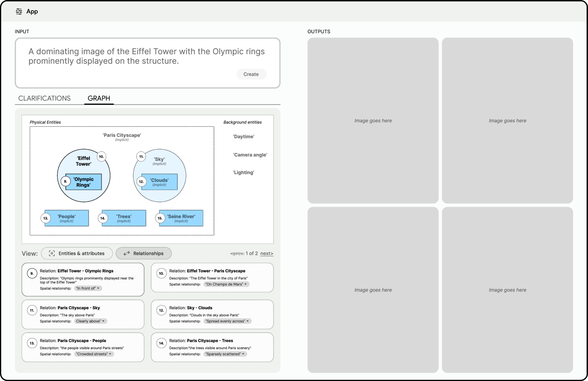Switch to the CLARIFICATIONS tab
Viewport: 588px width, 381px height.
click(x=44, y=98)
